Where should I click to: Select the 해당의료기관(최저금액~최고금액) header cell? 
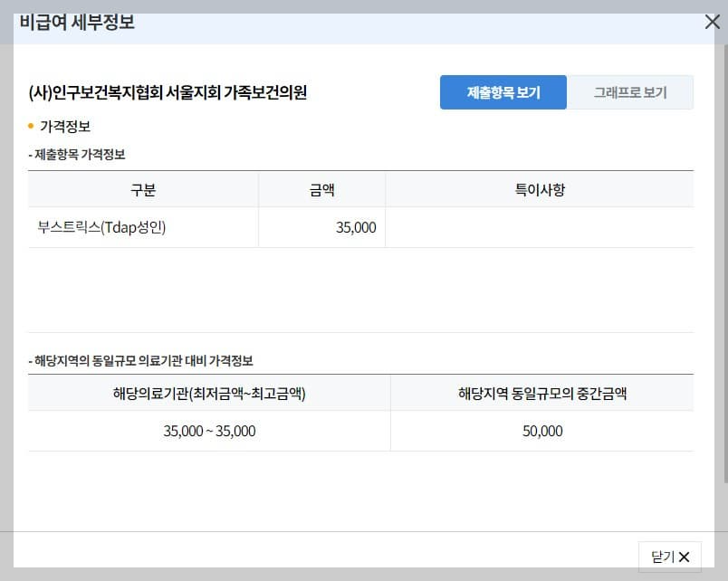207,393
